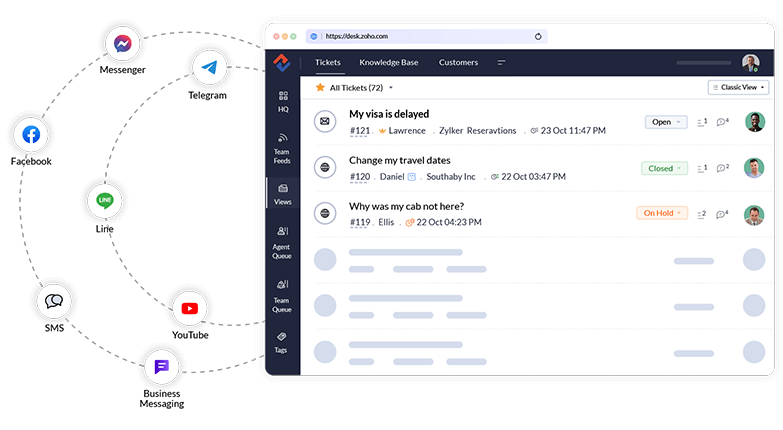
Task: Click the icon next to Daniel's name
Action: [x=411, y=177]
